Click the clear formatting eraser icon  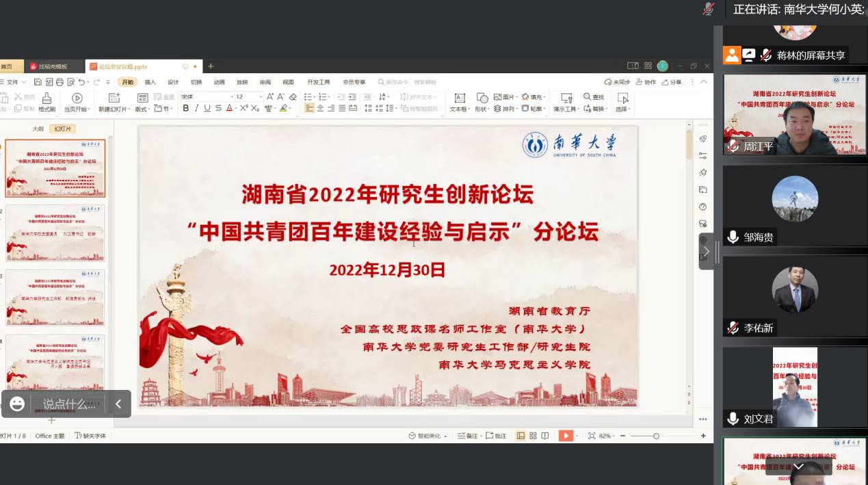coord(293,97)
